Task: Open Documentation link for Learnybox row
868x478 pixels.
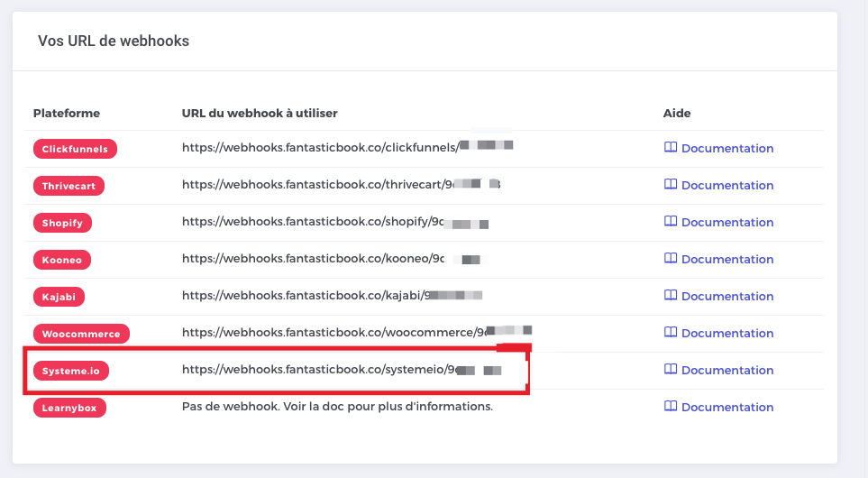Action: (718, 407)
